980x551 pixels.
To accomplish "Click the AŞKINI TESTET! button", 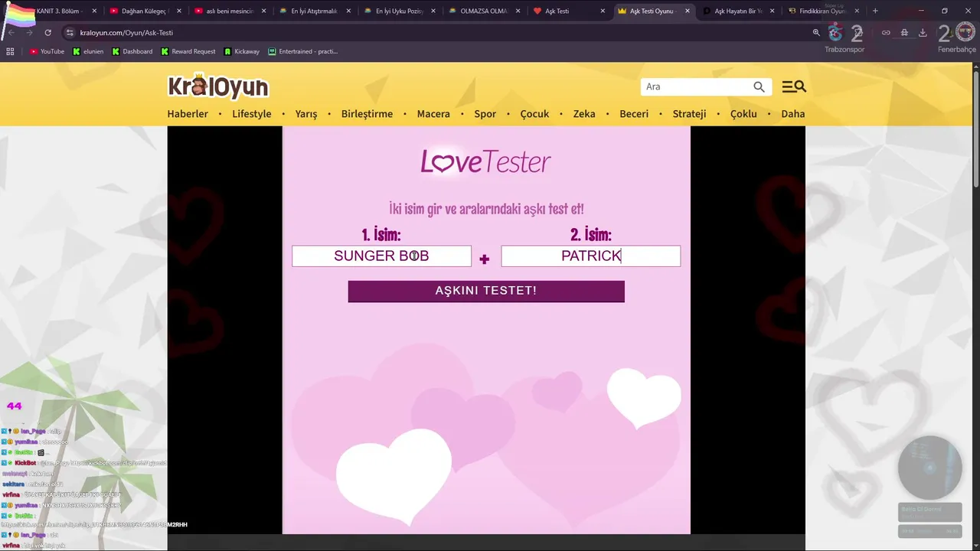I will [x=486, y=291].
